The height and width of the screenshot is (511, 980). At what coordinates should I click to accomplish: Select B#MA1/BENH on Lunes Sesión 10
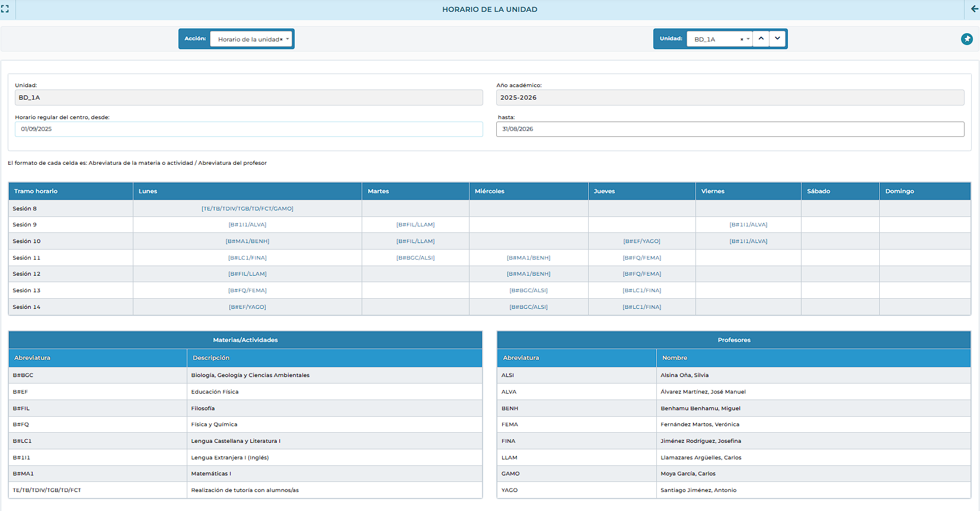point(247,241)
